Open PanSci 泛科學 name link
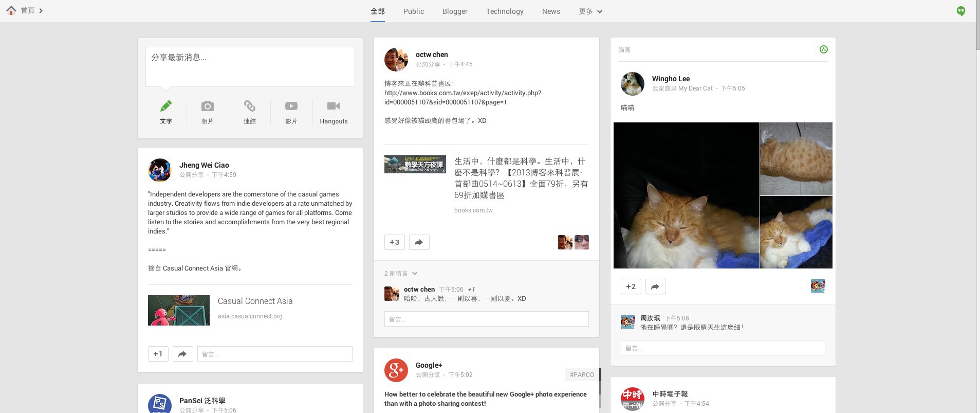980x413 pixels. coord(202,401)
